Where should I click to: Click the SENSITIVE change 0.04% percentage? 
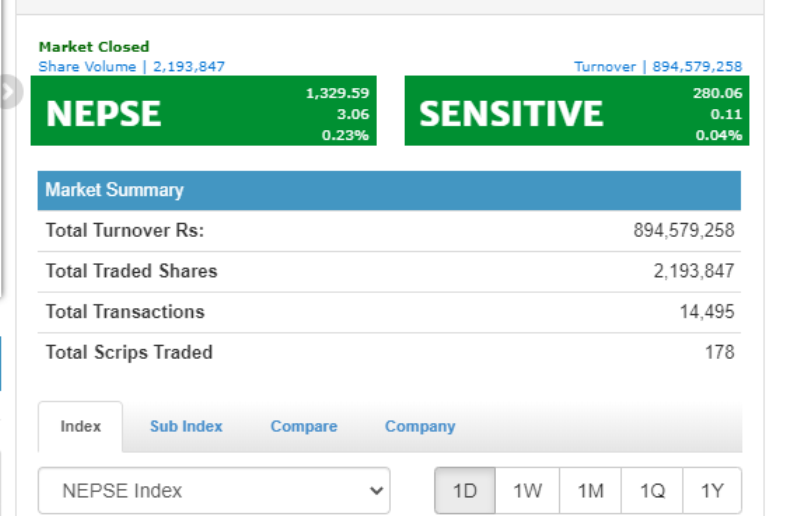(x=719, y=135)
